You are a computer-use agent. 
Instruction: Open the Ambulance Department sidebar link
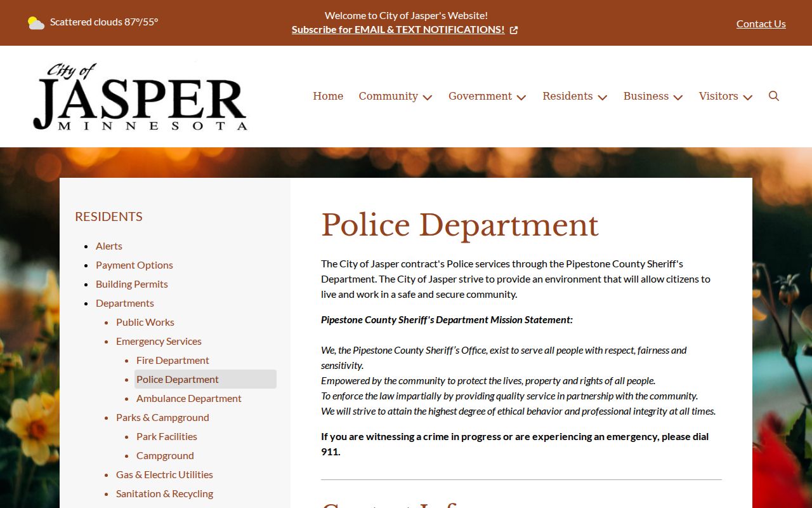click(189, 398)
